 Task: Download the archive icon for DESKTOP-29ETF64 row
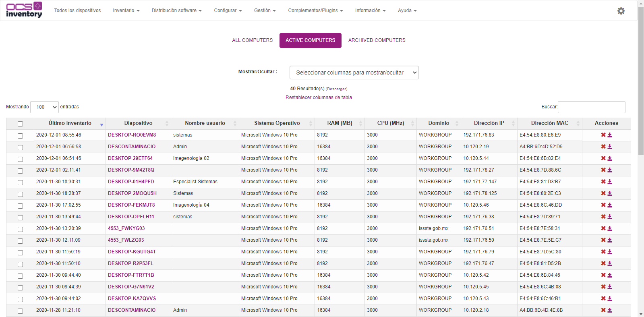[x=610, y=158]
